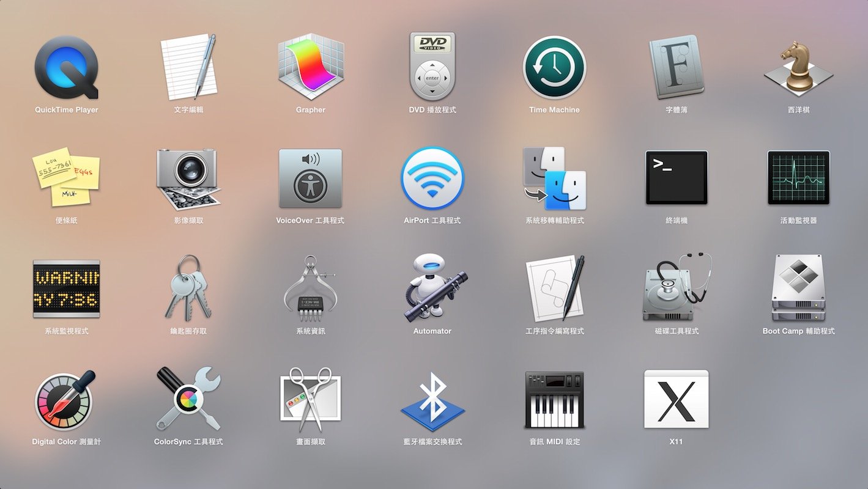Launch the 文字編輯 (TextEdit) app
This screenshot has width=868, height=489.
pos(188,67)
